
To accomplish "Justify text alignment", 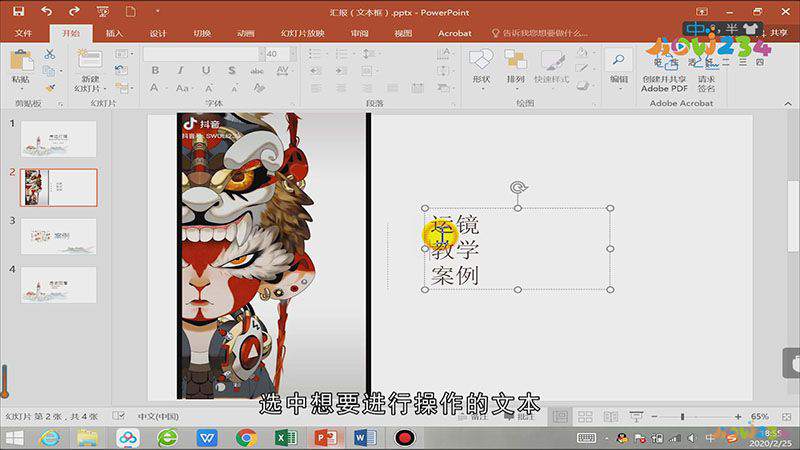I will [x=392, y=88].
